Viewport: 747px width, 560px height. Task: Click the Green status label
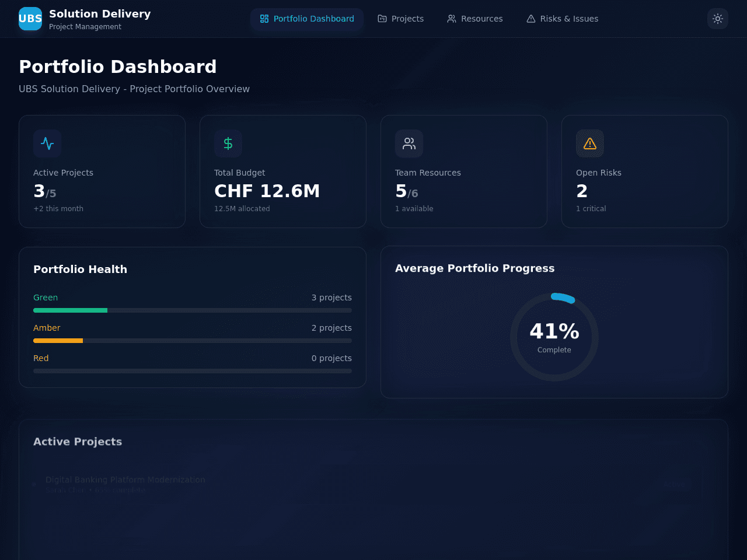(46, 297)
